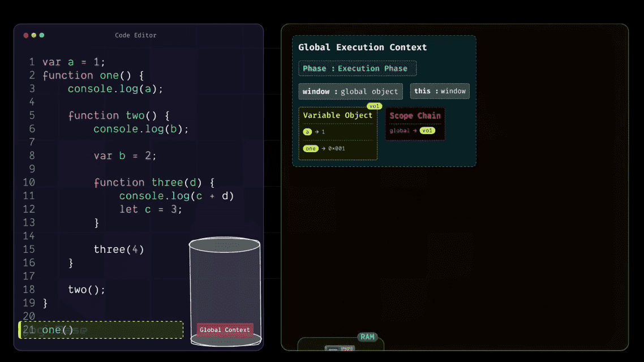Expand the Global Execution Context panel
Screen dimensions: 644x362
coord(384,100)
